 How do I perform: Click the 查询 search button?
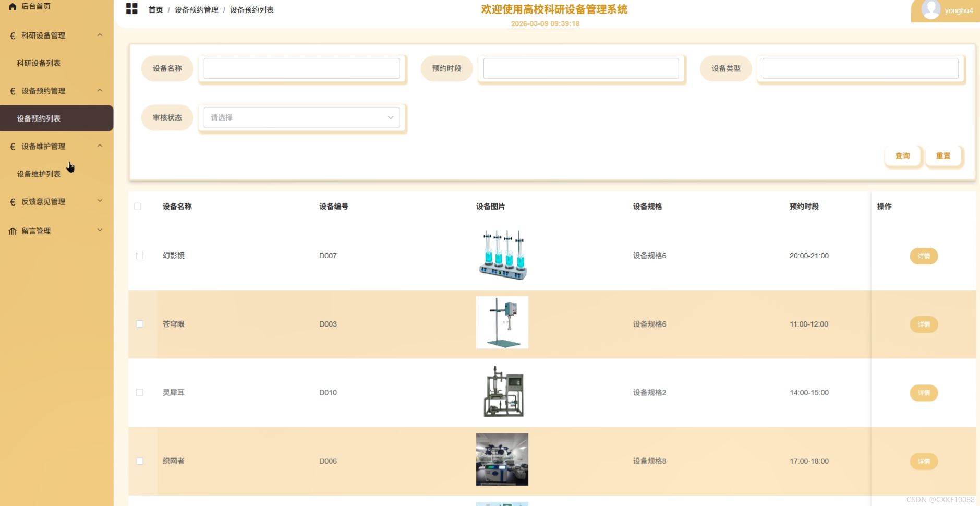click(902, 156)
